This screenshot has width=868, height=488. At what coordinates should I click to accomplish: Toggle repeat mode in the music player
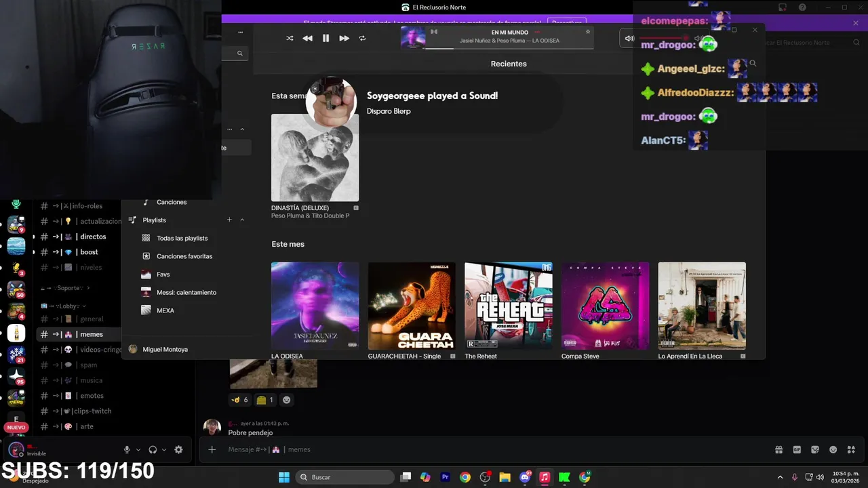pos(362,38)
